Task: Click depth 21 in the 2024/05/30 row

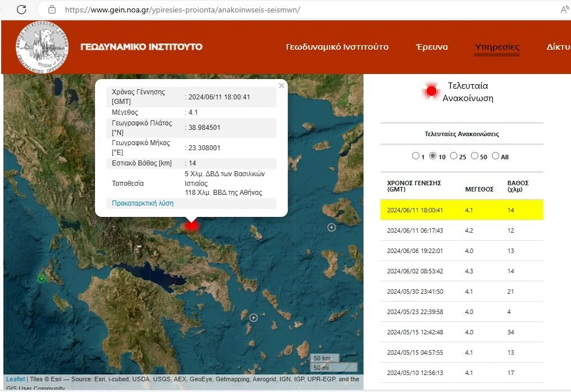Action: click(x=511, y=291)
